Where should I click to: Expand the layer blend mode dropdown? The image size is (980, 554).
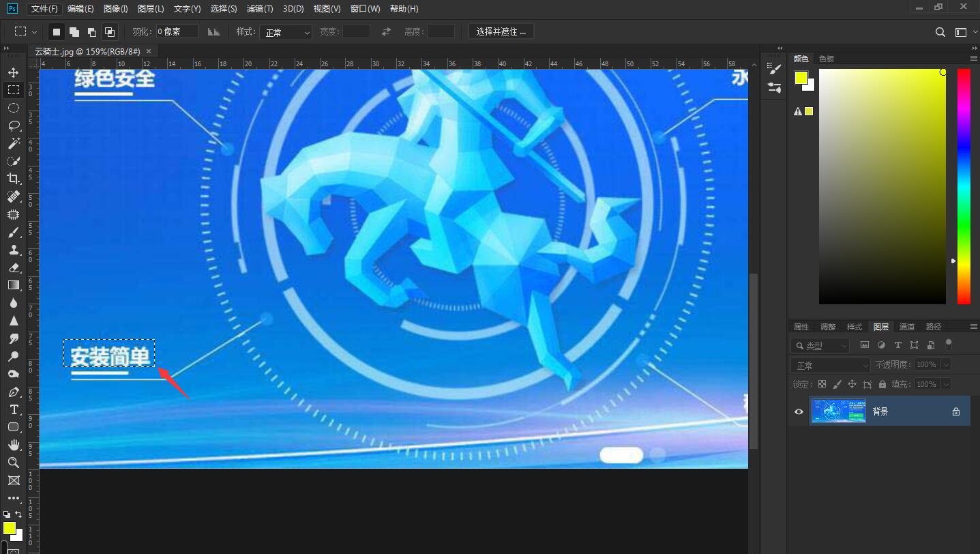(x=830, y=366)
